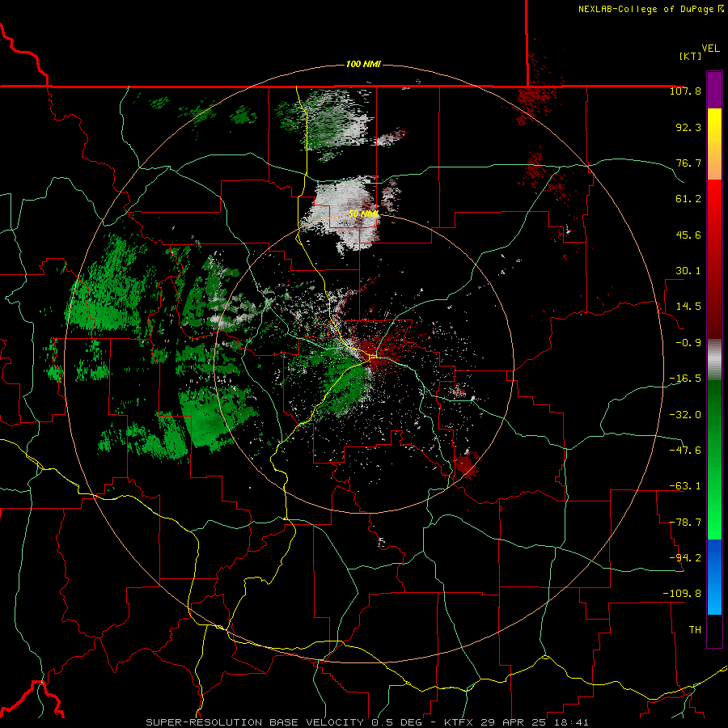Click the [KT] units label

690,56
